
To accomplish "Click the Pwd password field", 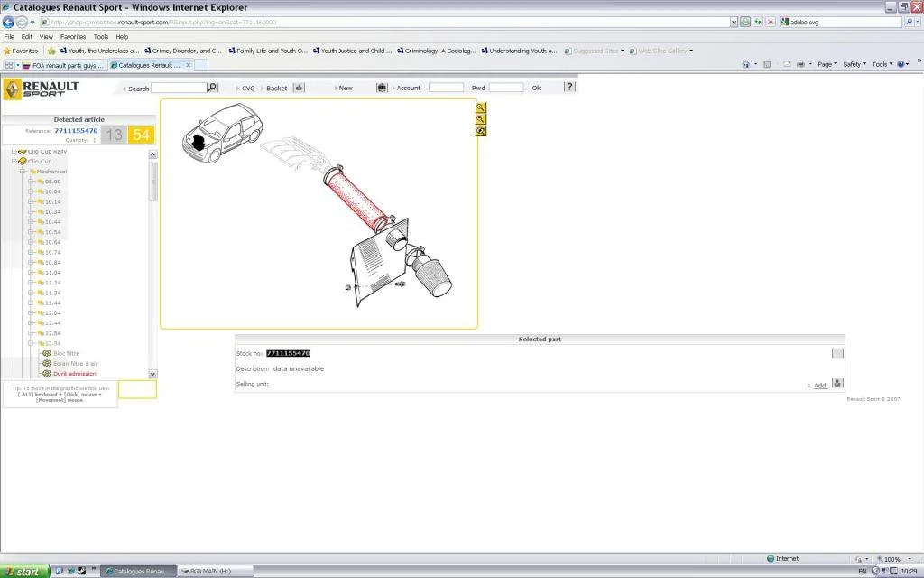I will coord(506,88).
